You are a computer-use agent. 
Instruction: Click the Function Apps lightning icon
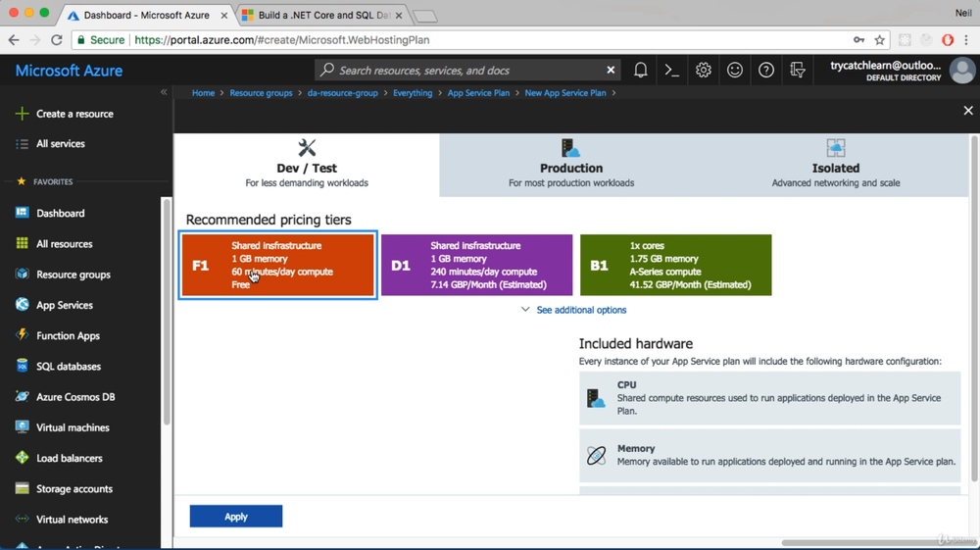[x=22, y=335]
